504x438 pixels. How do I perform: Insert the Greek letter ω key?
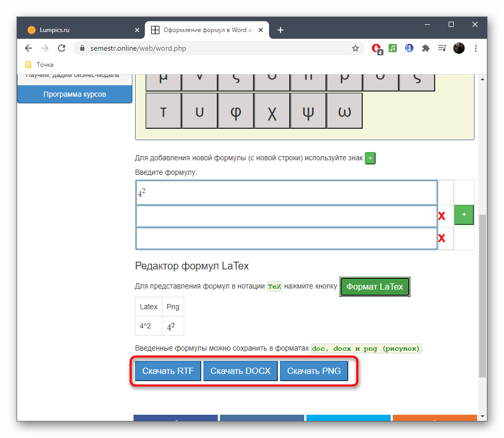pos(344,111)
